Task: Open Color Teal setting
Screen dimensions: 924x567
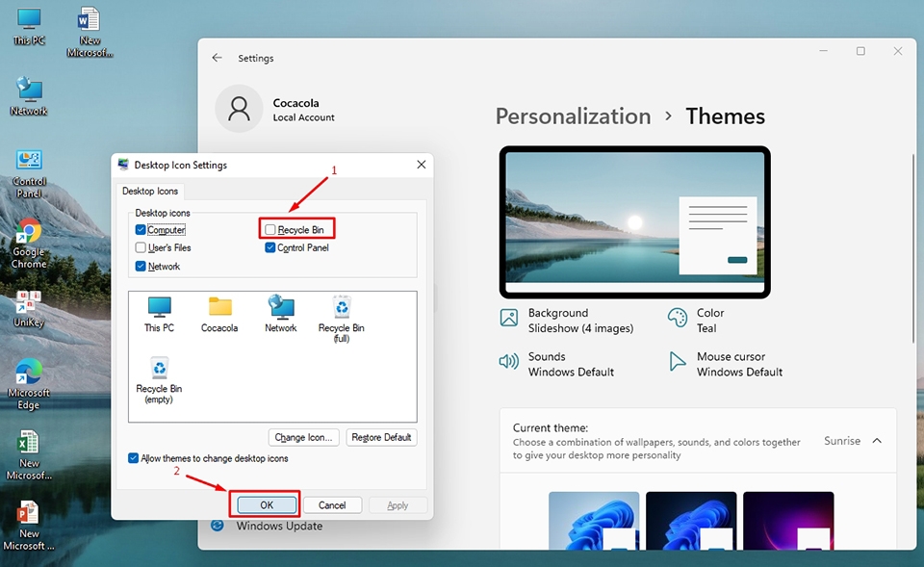Action: click(x=696, y=320)
